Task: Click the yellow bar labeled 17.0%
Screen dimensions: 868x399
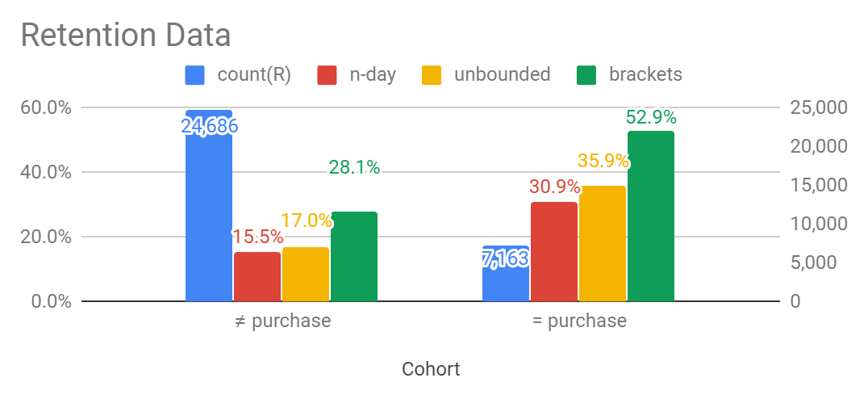Action: [306, 275]
